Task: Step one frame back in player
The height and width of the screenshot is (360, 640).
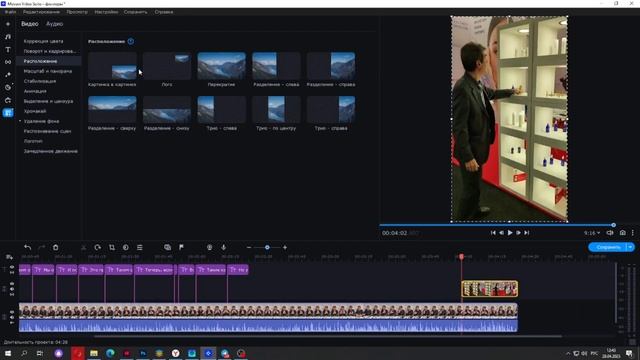Action: (502, 233)
